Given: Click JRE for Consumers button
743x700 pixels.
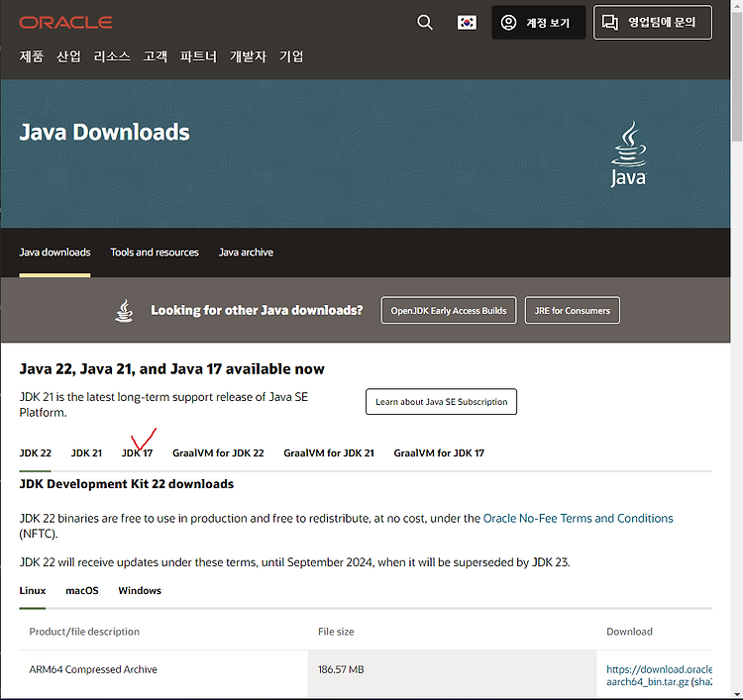Looking at the screenshot, I should (573, 311).
